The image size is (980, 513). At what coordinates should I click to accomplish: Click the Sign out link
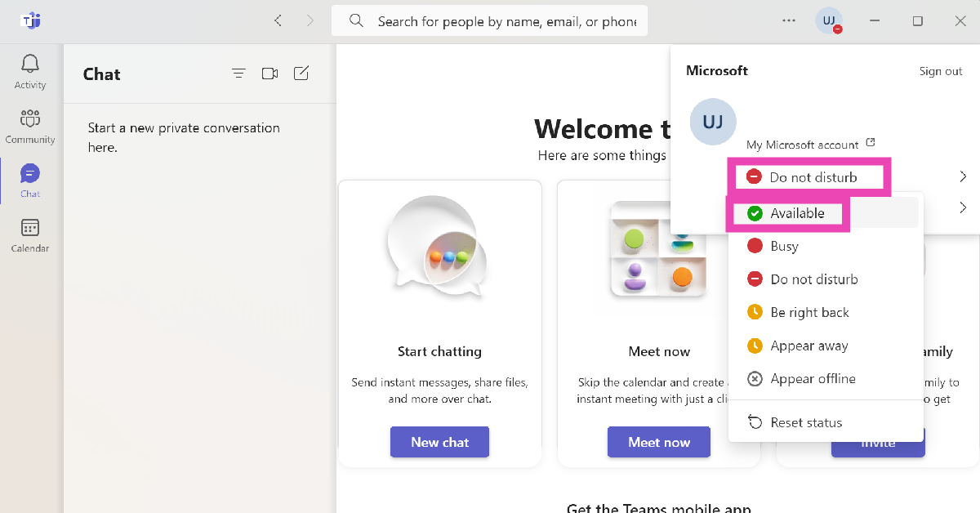(x=941, y=71)
